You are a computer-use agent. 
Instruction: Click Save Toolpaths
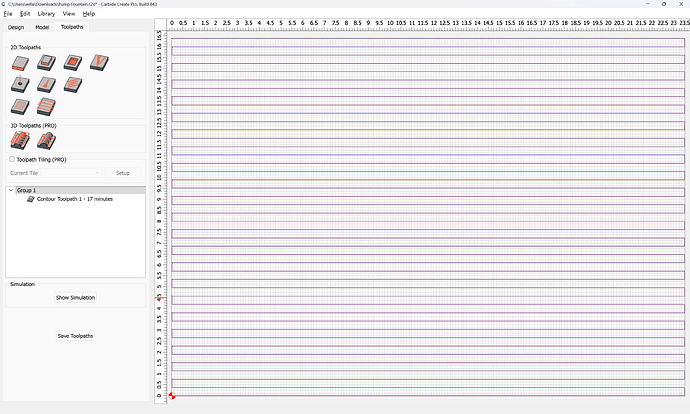pyautogui.click(x=75, y=336)
